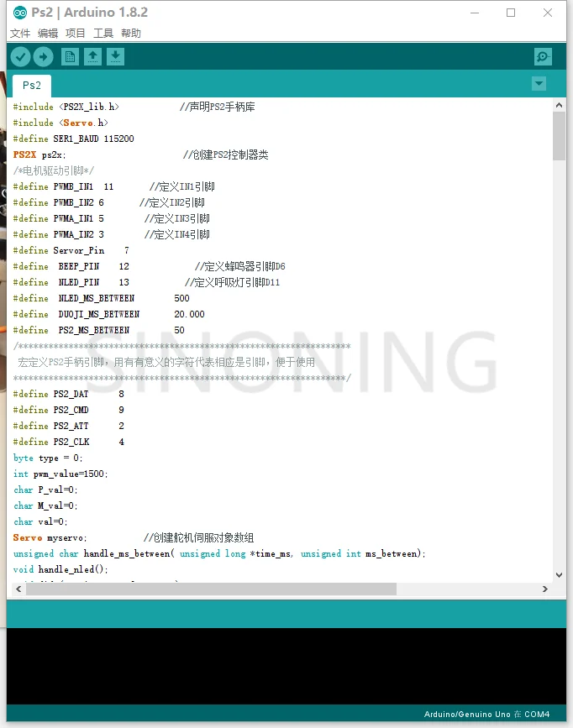Viewport: 573px width, 728px height.
Task: Click the 'char M_val=0;' line
Action: [45, 506]
